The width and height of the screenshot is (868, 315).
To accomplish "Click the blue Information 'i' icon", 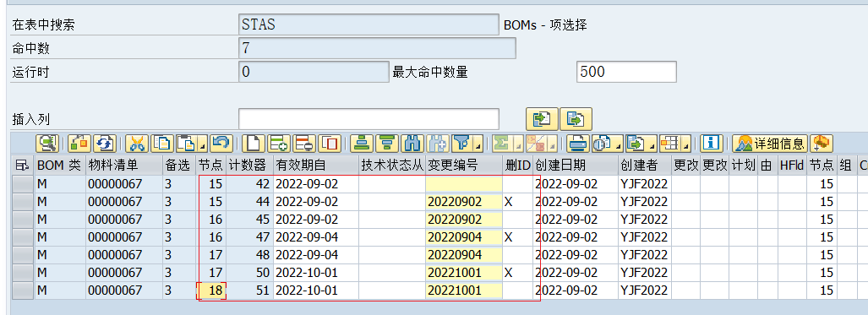I will point(711,144).
